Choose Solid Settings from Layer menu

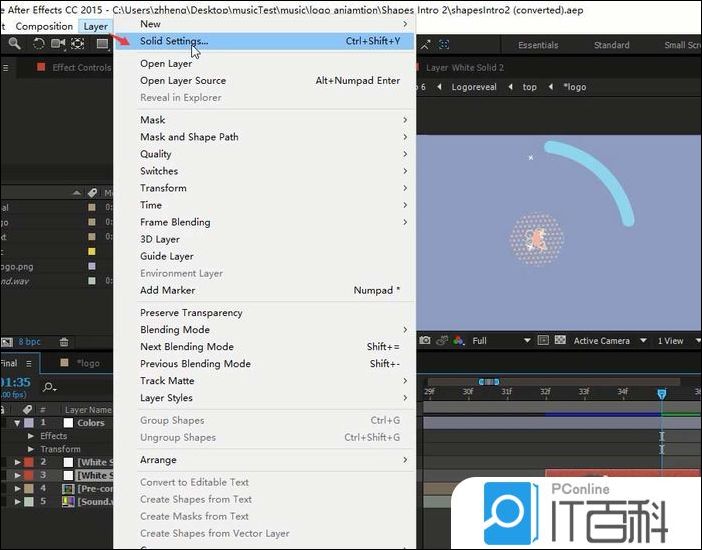[x=174, y=41]
